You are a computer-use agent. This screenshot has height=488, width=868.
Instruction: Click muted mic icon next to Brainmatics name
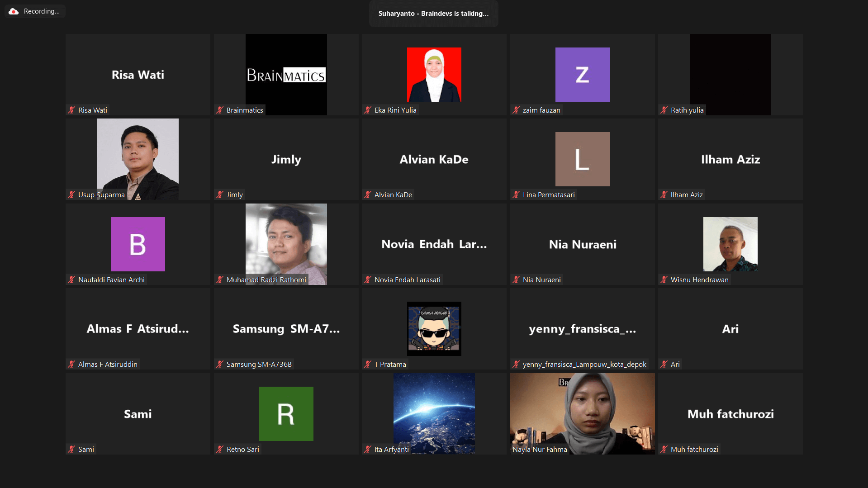coord(220,110)
